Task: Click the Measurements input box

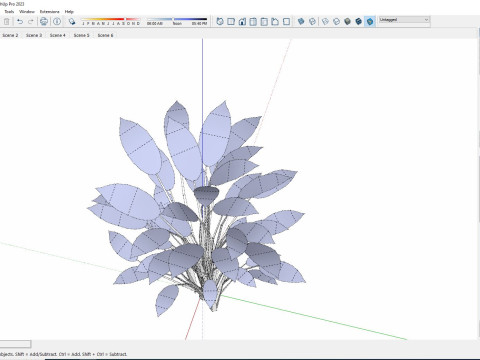Action: tap(15, 344)
